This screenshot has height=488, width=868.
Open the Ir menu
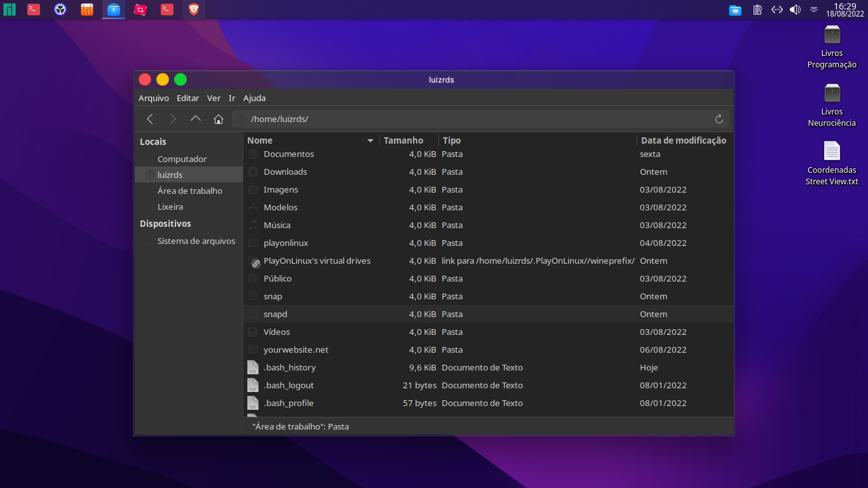click(232, 98)
